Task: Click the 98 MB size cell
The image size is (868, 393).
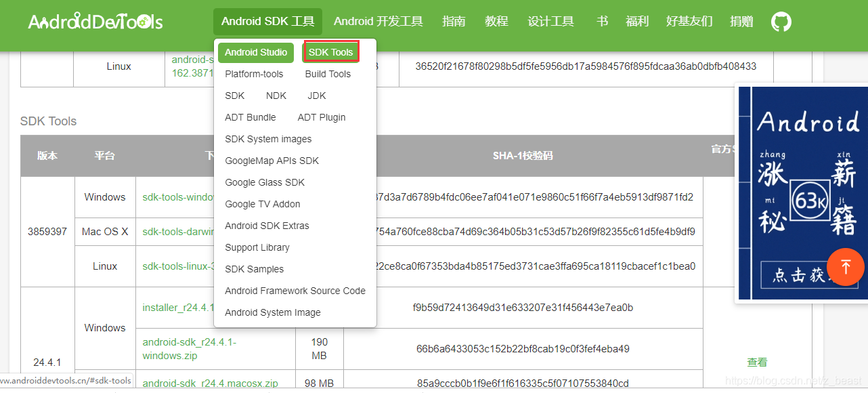Action: 320,384
